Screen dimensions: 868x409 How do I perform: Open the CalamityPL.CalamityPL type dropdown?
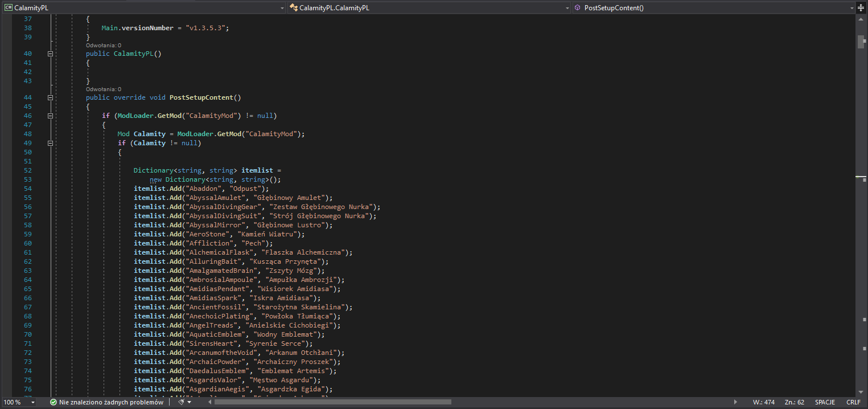[567, 7]
